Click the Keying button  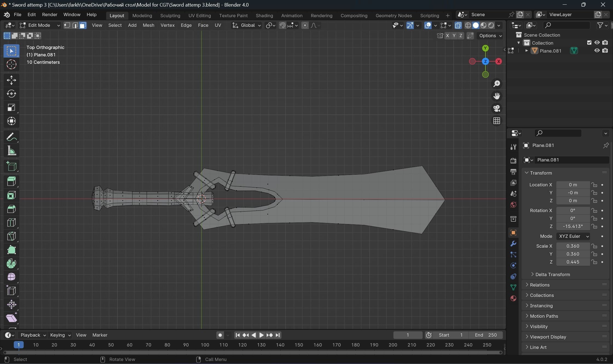click(60, 335)
